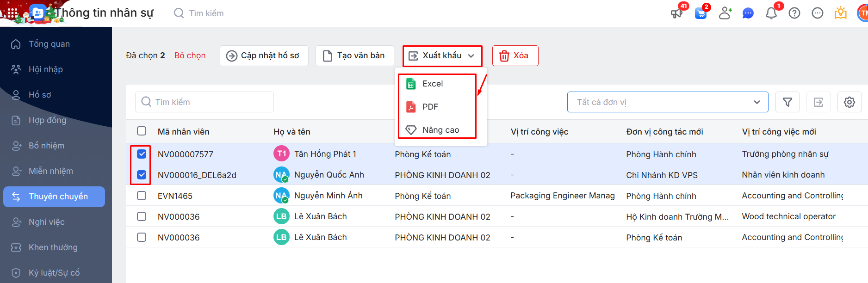Open the notifications bell

pos(771,13)
